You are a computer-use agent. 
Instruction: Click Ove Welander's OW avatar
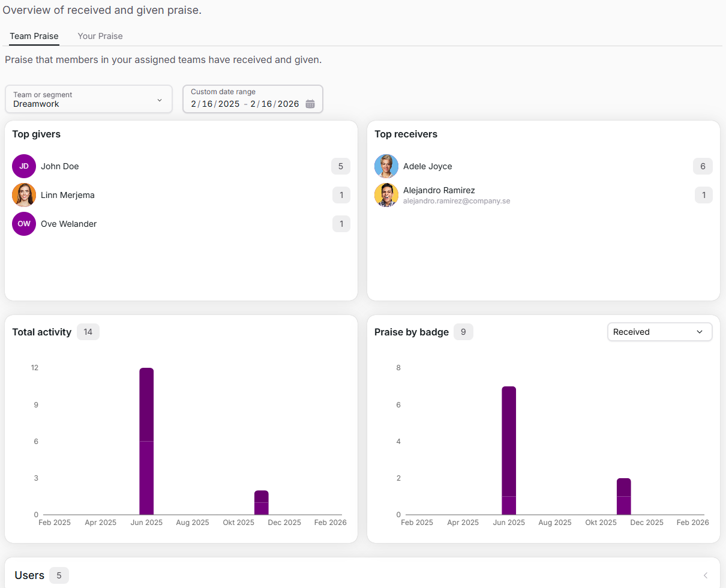pos(24,224)
